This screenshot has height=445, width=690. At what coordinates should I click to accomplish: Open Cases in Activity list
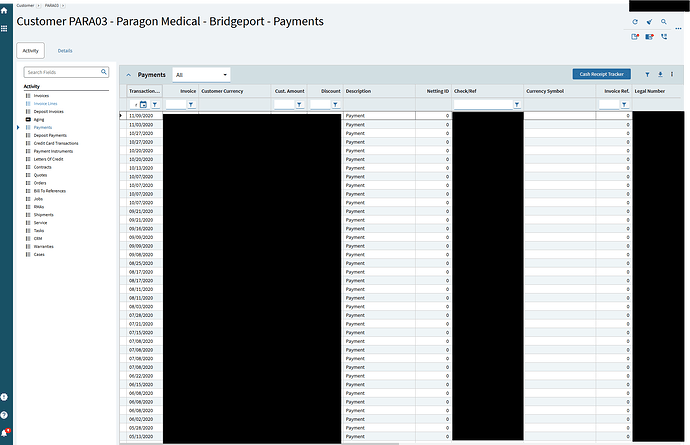(x=39, y=254)
